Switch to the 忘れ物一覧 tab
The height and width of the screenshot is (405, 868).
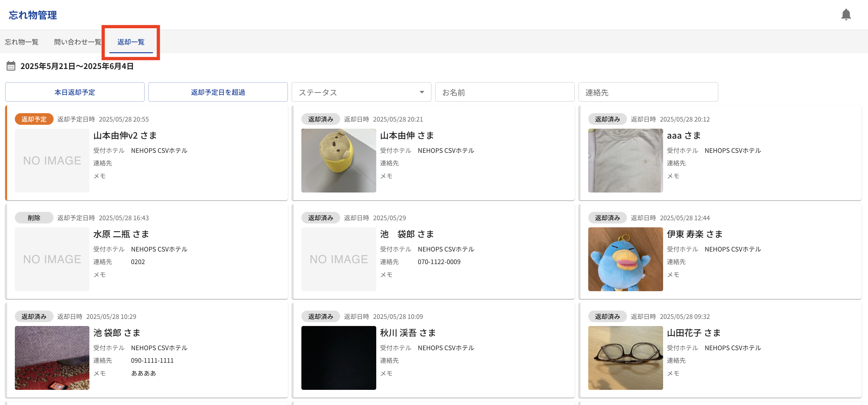tap(22, 42)
